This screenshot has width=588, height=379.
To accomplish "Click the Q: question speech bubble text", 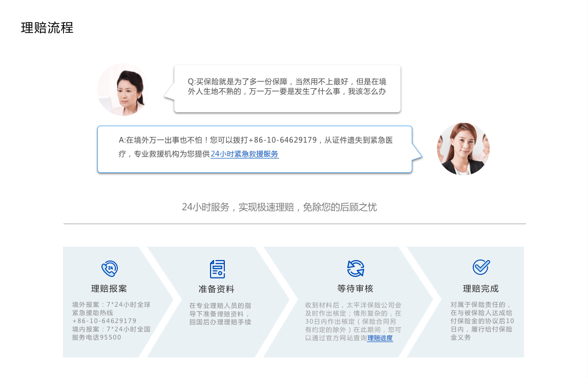I will click(287, 87).
